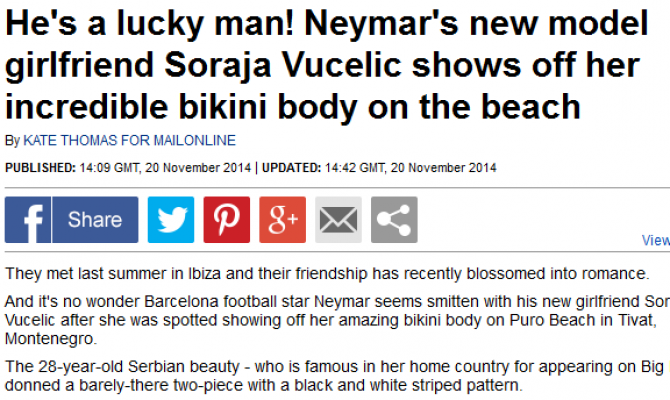Click "Soraja Vucelic" in the headline
Viewport: 670px width, 400px height.
point(254,66)
